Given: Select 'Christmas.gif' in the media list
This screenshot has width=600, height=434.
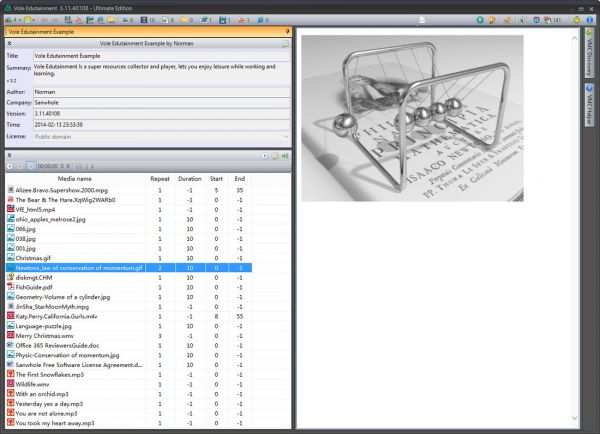Looking at the screenshot, I should coord(129,258).
